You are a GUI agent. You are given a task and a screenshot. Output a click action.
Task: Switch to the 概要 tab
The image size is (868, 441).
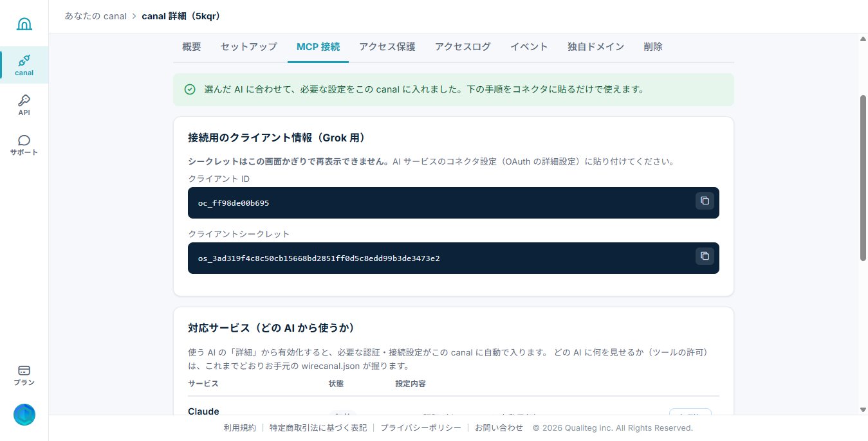[x=192, y=47]
